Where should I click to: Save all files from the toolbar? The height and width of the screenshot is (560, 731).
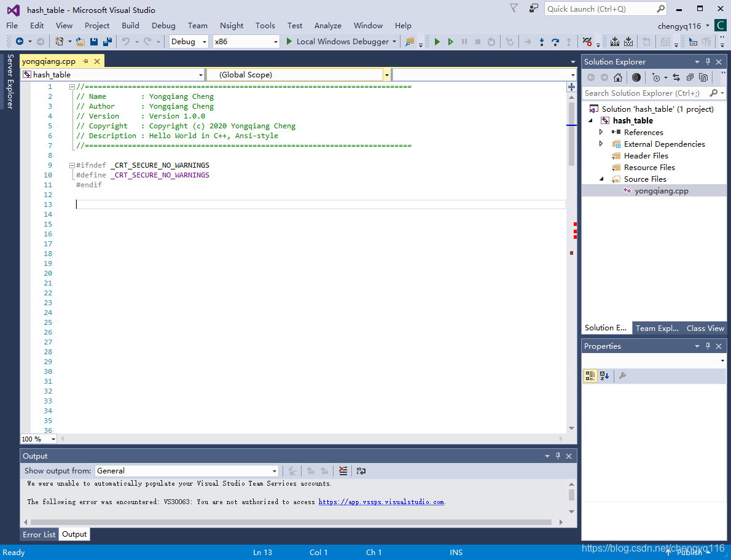pyautogui.click(x=107, y=42)
